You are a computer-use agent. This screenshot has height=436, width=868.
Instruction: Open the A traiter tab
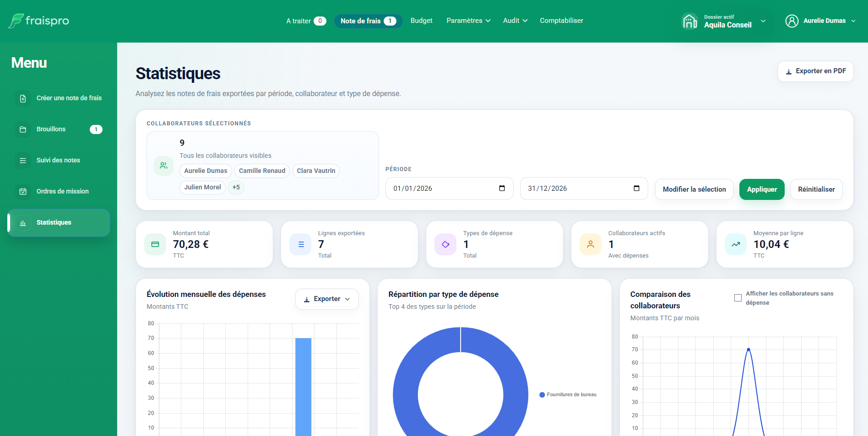306,21
